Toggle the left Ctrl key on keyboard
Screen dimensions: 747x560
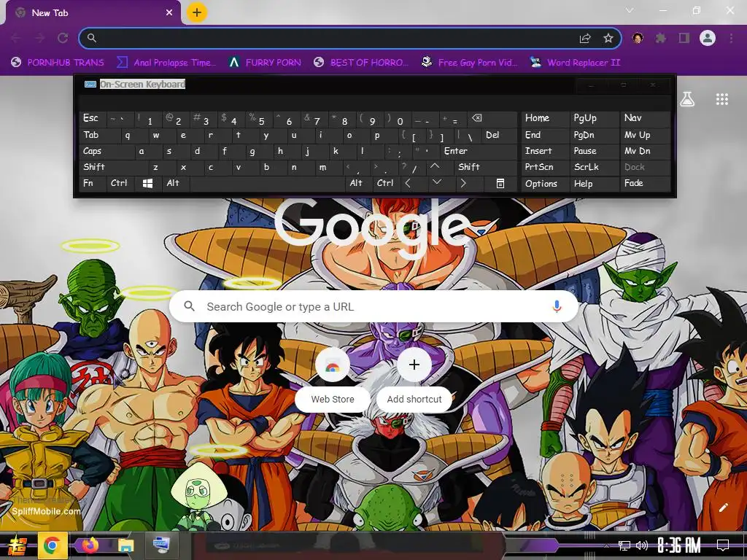(x=120, y=183)
